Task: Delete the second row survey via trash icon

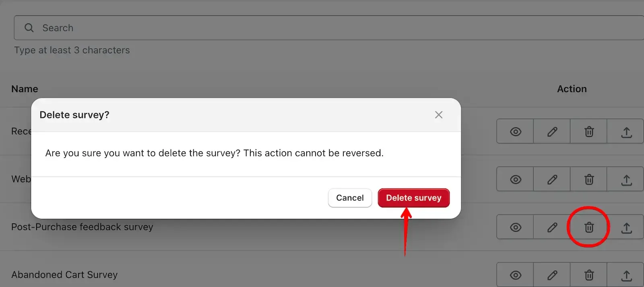Action: point(589,179)
